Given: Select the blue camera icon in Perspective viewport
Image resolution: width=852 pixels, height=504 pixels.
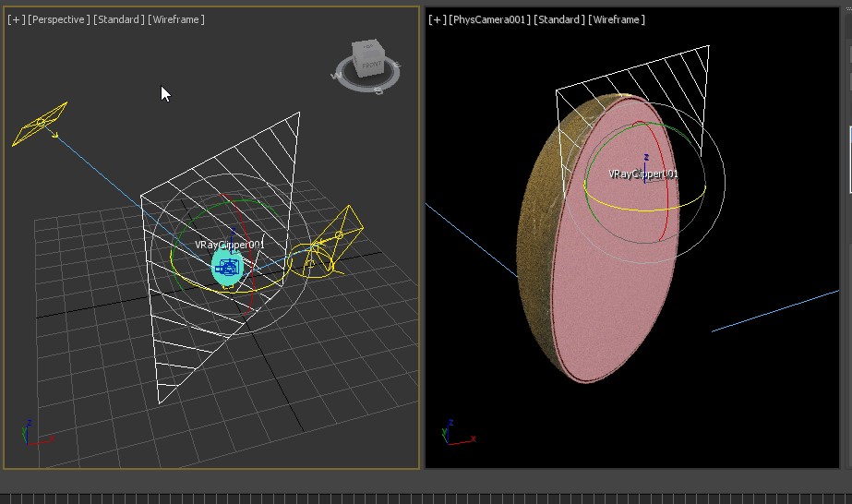Looking at the screenshot, I should point(227,268).
